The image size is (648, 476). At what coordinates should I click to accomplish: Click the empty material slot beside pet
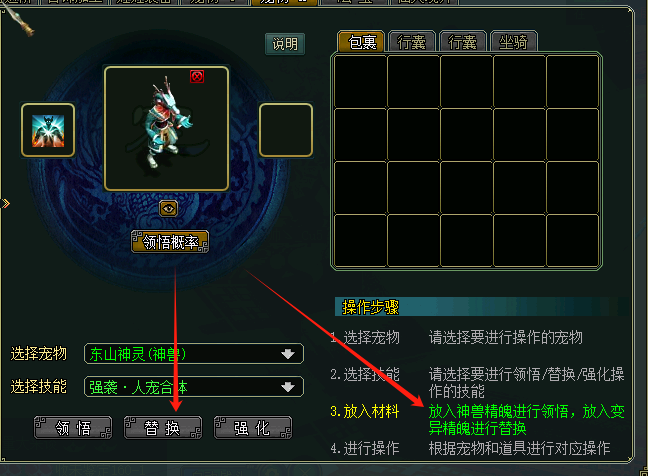pos(286,130)
